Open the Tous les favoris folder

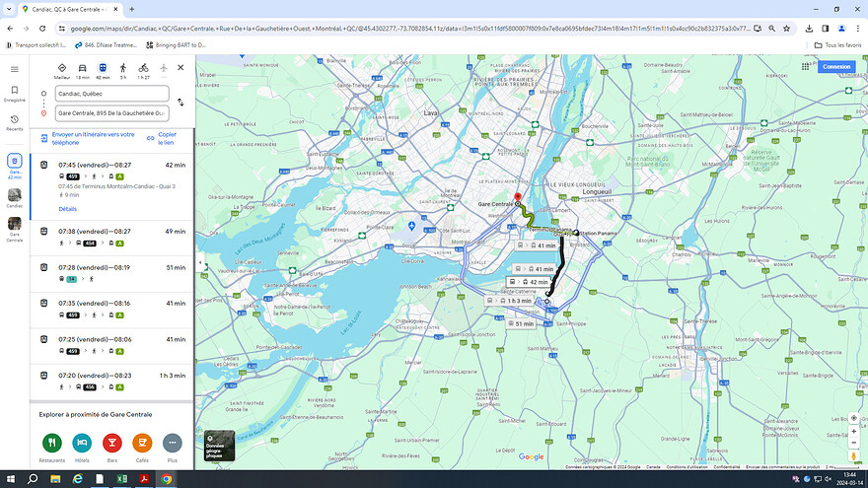[x=837, y=44]
